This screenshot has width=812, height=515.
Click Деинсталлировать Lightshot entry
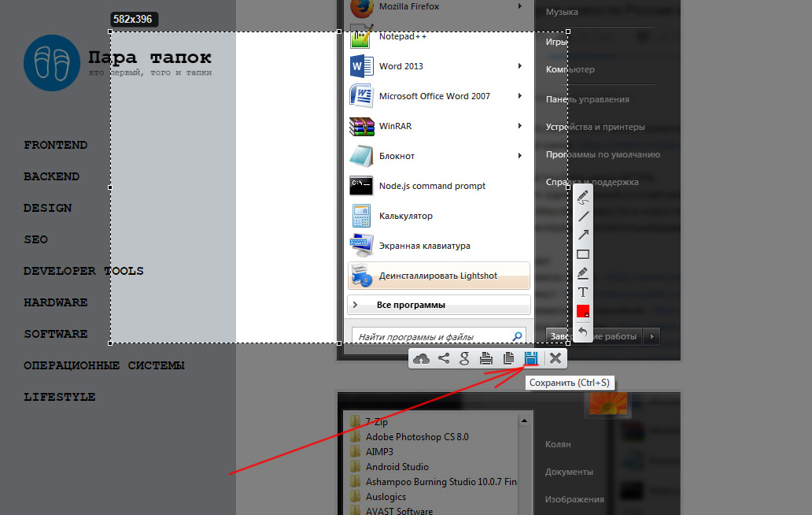pos(438,276)
